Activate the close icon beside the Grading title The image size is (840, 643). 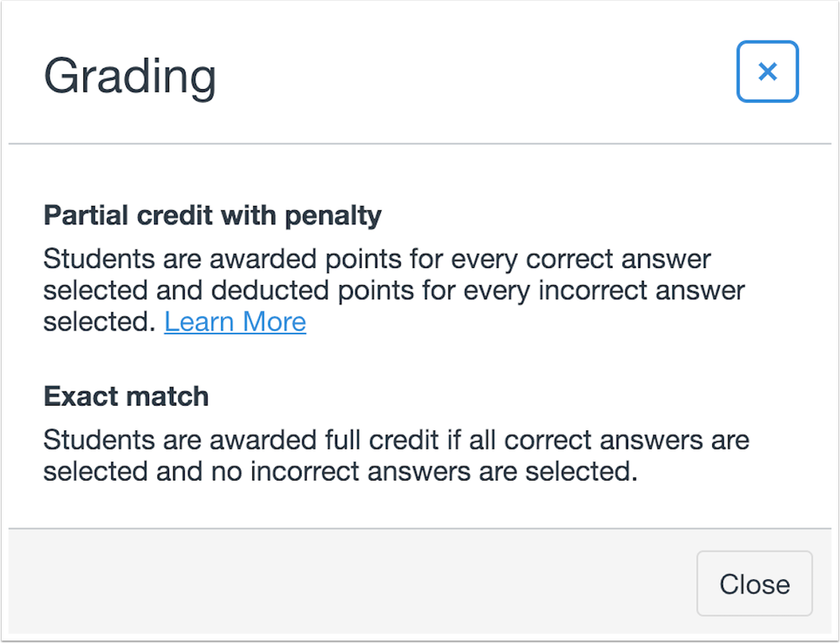(767, 71)
